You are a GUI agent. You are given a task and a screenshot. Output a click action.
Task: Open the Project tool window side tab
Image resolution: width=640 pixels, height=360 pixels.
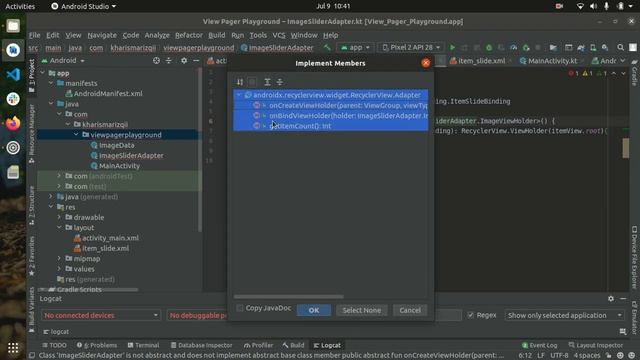(32, 75)
